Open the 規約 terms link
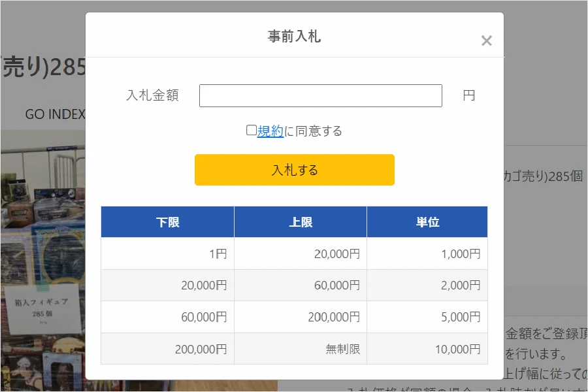The image size is (588, 392). point(269,131)
